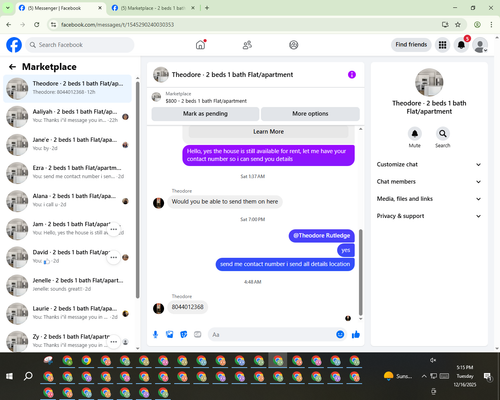The image size is (500, 400).
Task: Open emoji picker in message box
Action: [340, 334]
